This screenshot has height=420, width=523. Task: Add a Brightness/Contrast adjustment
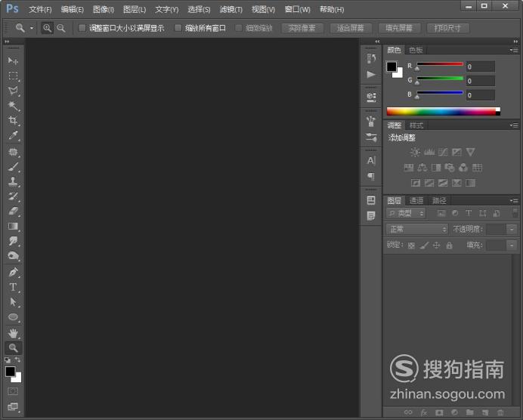[x=415, y=153]
